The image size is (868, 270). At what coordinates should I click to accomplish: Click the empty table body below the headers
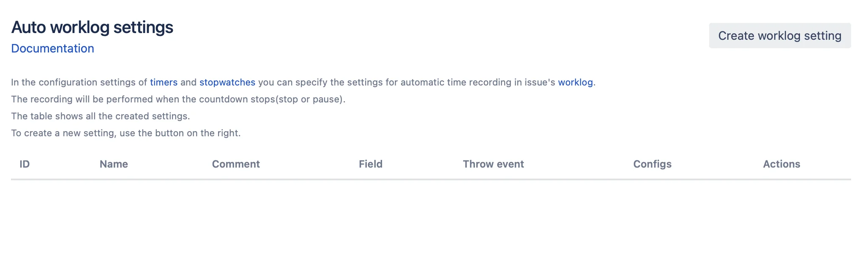click(x=431, y=220)
